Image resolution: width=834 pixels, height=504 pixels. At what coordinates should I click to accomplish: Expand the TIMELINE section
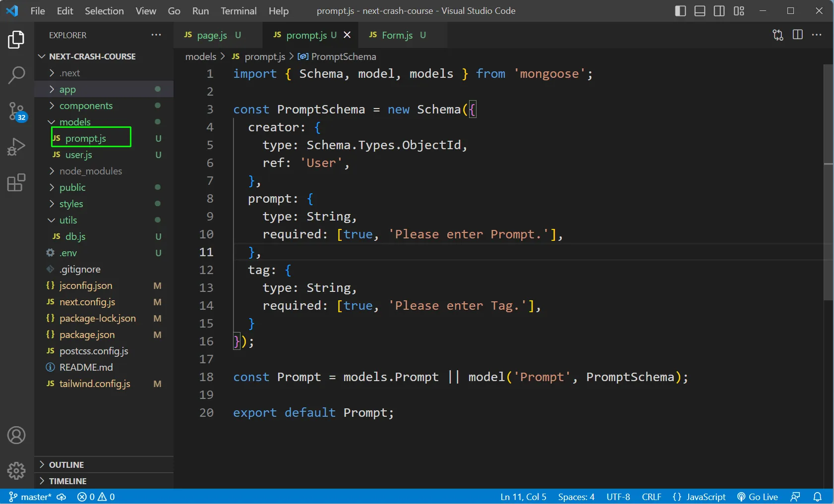(104, 481)
